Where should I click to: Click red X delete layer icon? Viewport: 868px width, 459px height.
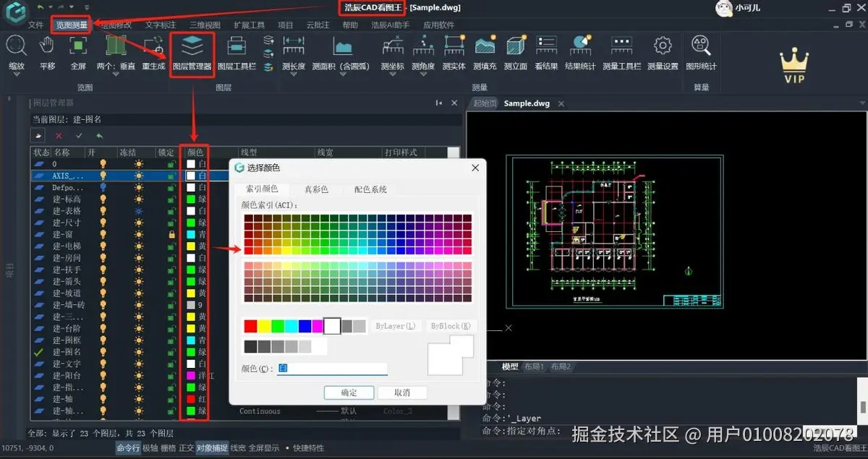[x=59, y=135]
